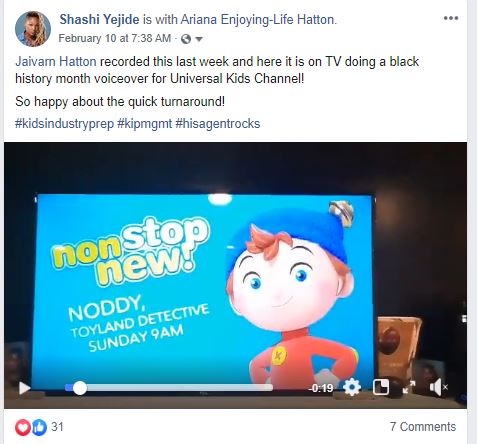
Task: Open the post options three-dot menu
Action: coord(451,18)
